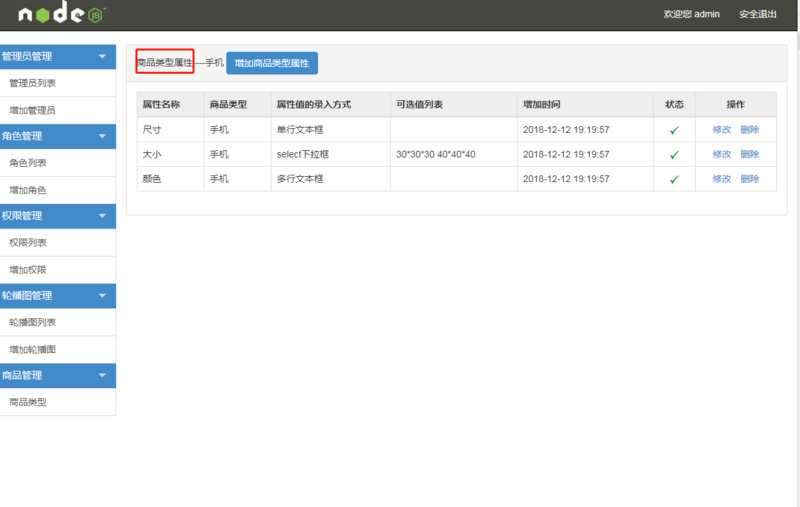Collapse the 角色管理 sidebar section arrow
The image size is (800, 507).
click(x=102, y=136)
